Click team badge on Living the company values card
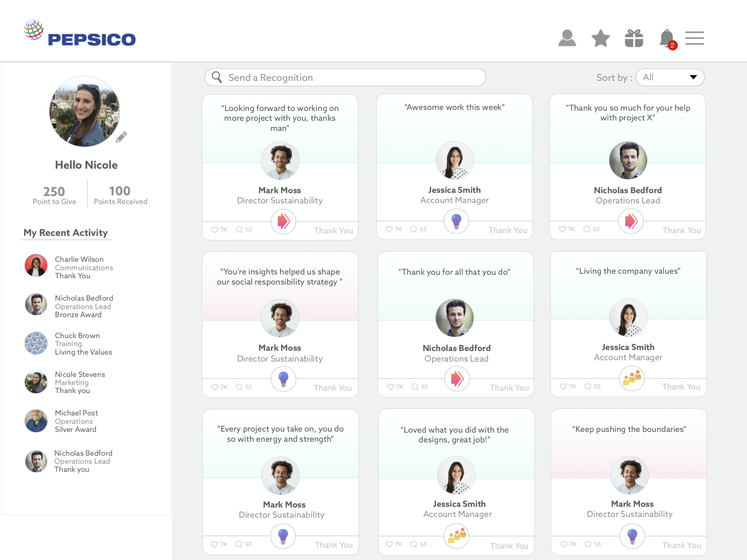The width and height of the screenshot is (747, 560). pos(632,378)
